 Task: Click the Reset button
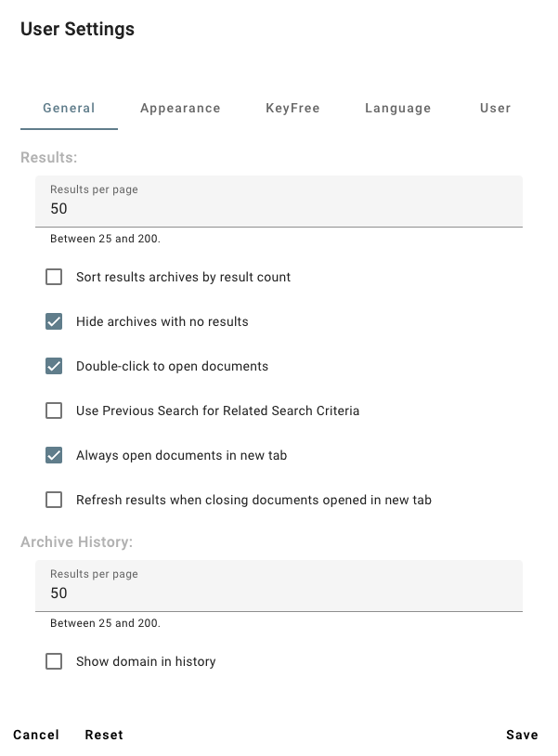point(104,735)
